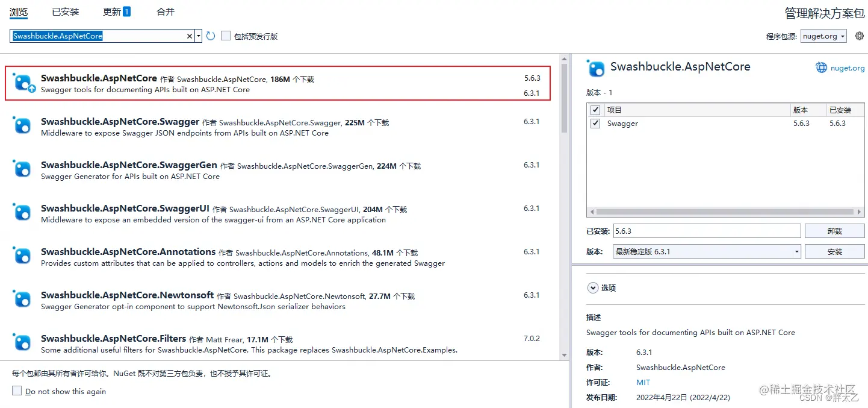Click the 管理解决方案包 heading
Screen dimensions: 868x408
(x=825, y=13)
